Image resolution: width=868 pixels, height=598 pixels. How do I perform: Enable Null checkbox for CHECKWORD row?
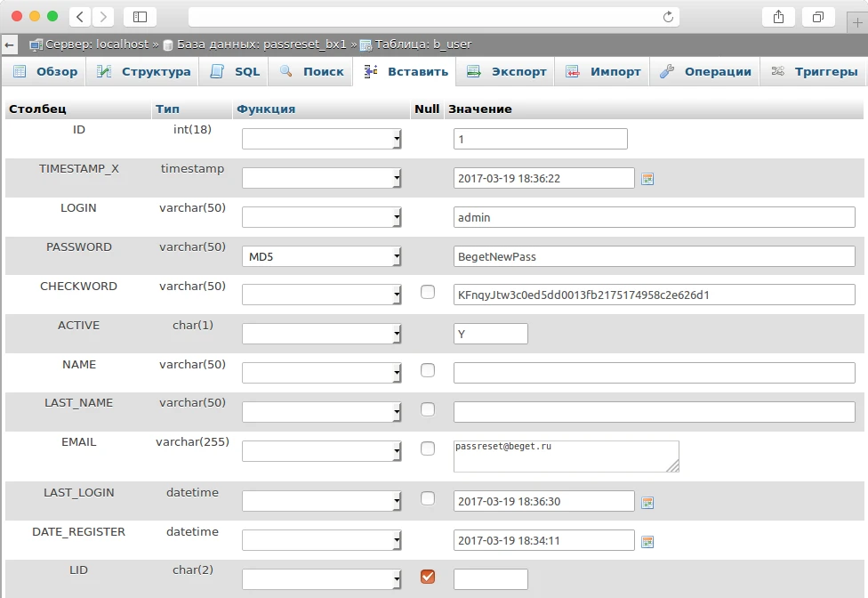click(x=428, y=292)
